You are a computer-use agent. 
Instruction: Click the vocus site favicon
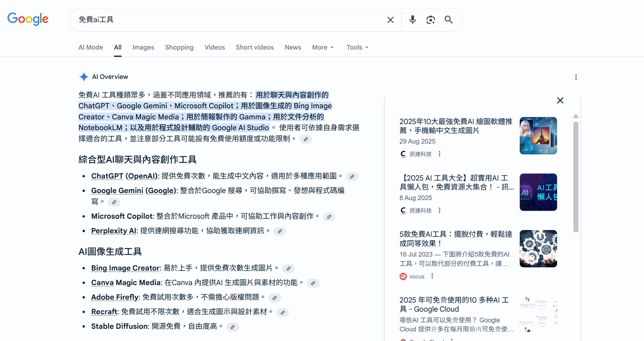point(403,276)
